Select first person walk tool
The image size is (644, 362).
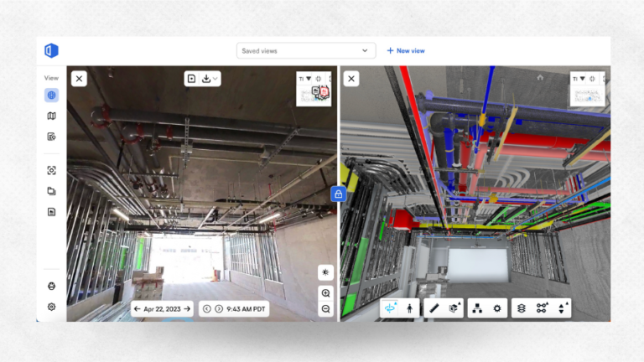point(409,308)
